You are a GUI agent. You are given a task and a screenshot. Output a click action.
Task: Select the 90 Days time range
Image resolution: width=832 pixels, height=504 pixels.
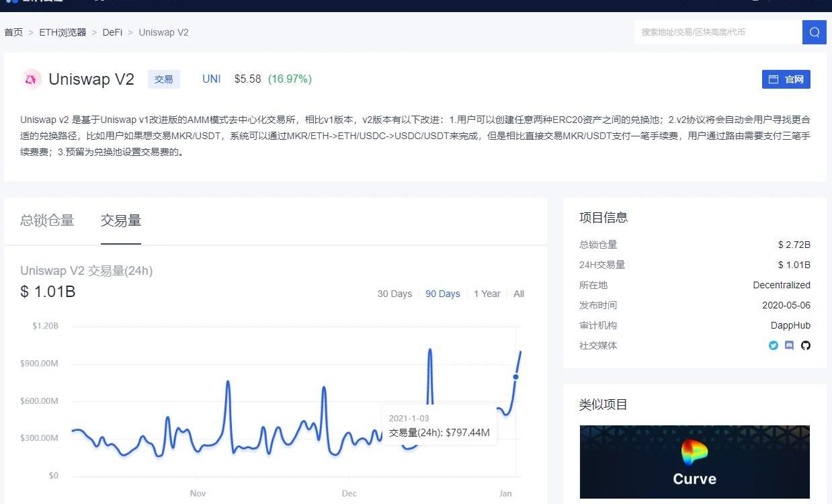tap(443, 294)
